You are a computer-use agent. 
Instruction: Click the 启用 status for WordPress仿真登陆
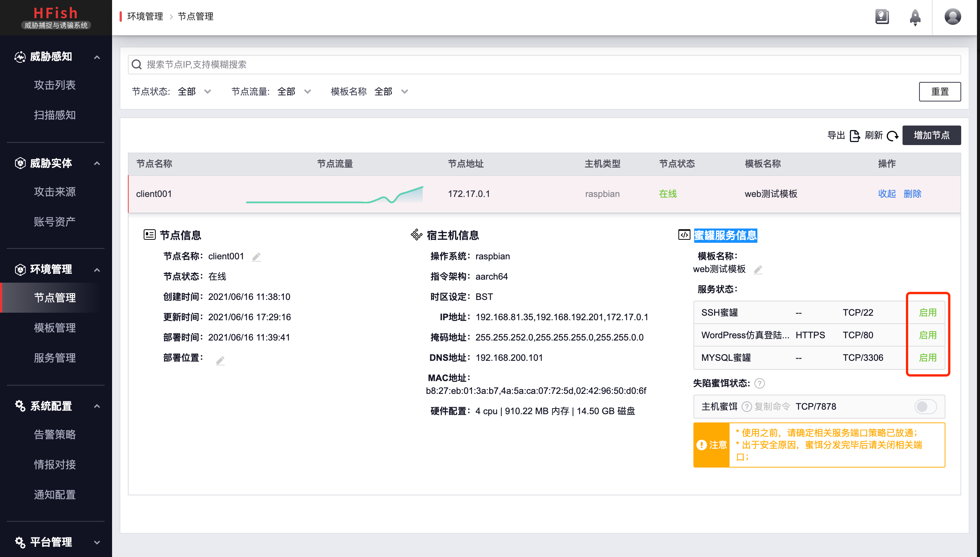coord(927,335)
